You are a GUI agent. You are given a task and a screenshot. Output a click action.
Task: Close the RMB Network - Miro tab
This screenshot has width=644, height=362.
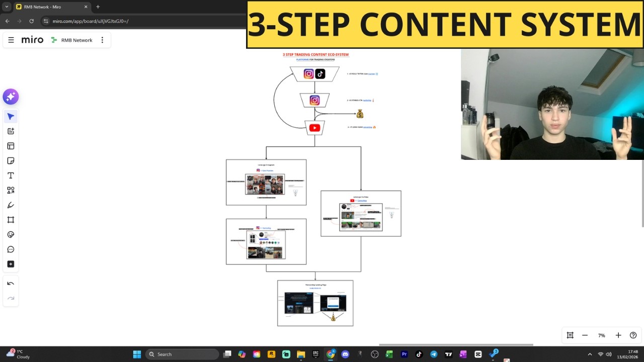coord(86,7)
